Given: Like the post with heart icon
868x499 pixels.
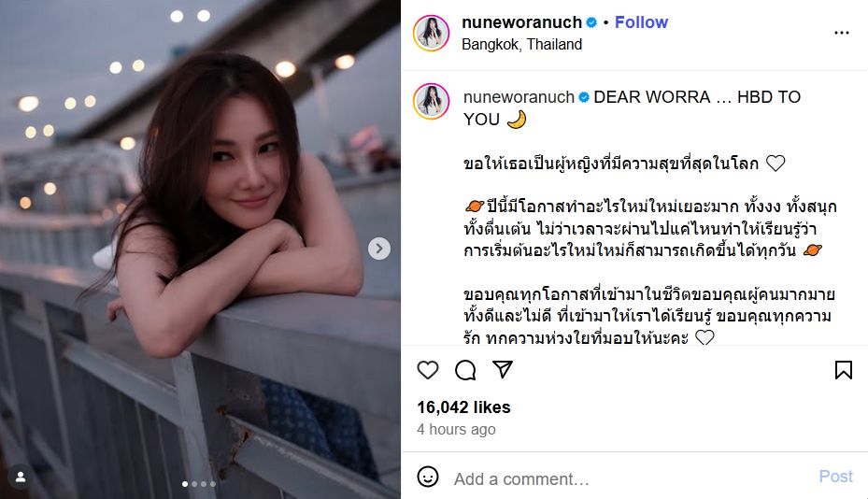Looking at the screenshot, I should (x=427, y=370).
